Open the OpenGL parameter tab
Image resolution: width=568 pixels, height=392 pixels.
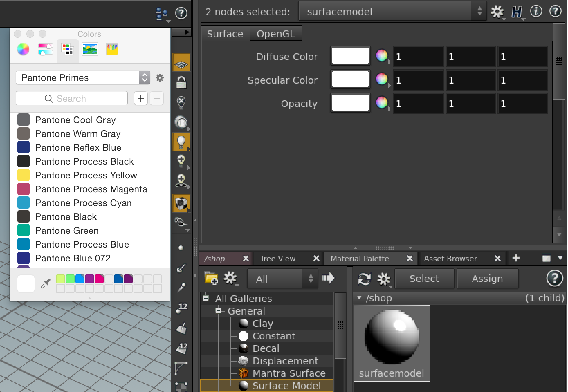click(x=276, y=34)
